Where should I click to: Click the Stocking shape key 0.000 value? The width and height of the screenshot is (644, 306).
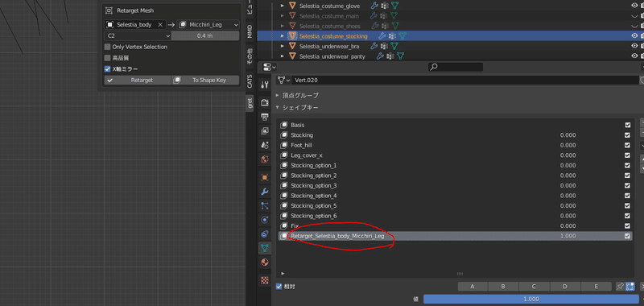(x=568, y=135)
